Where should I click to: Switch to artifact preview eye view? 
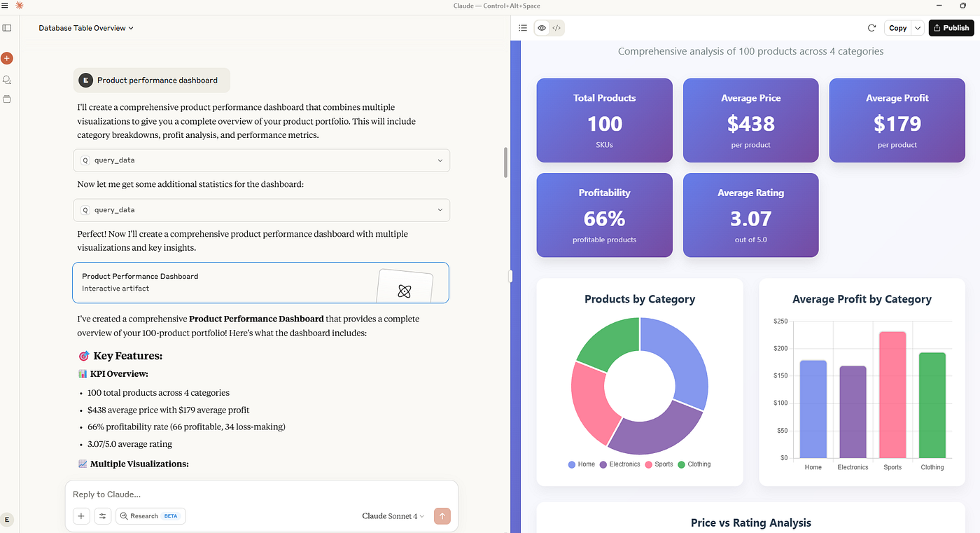pos(542,28)
